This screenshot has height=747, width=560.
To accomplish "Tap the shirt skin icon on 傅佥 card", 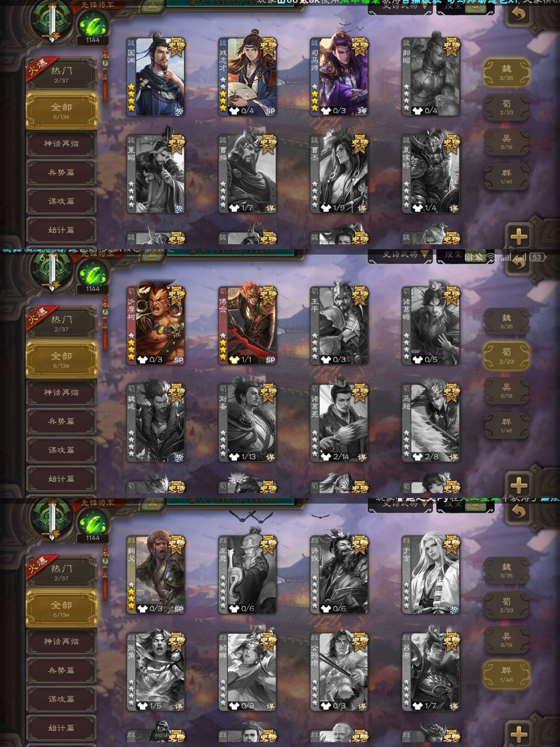I will point(234,359).
